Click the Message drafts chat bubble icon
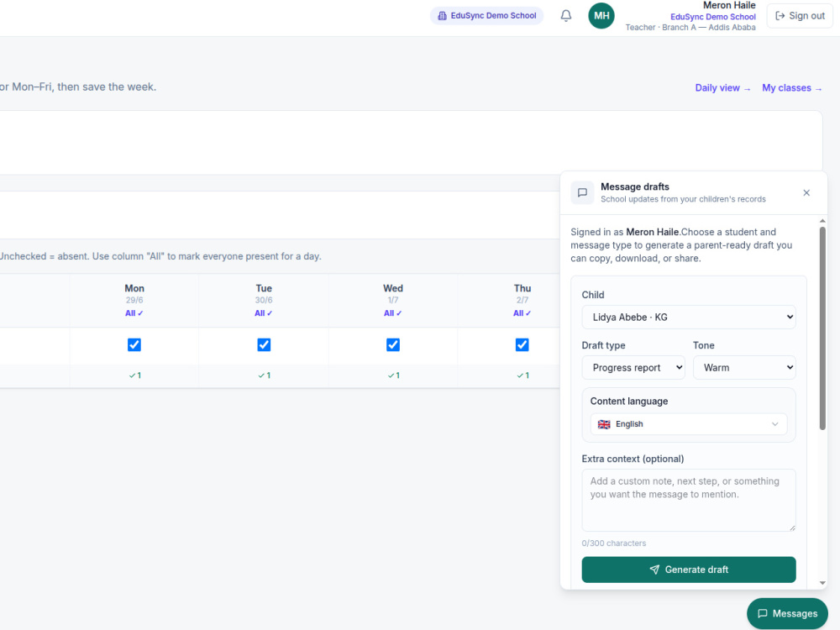840x630 pixels. pos(582,193)
